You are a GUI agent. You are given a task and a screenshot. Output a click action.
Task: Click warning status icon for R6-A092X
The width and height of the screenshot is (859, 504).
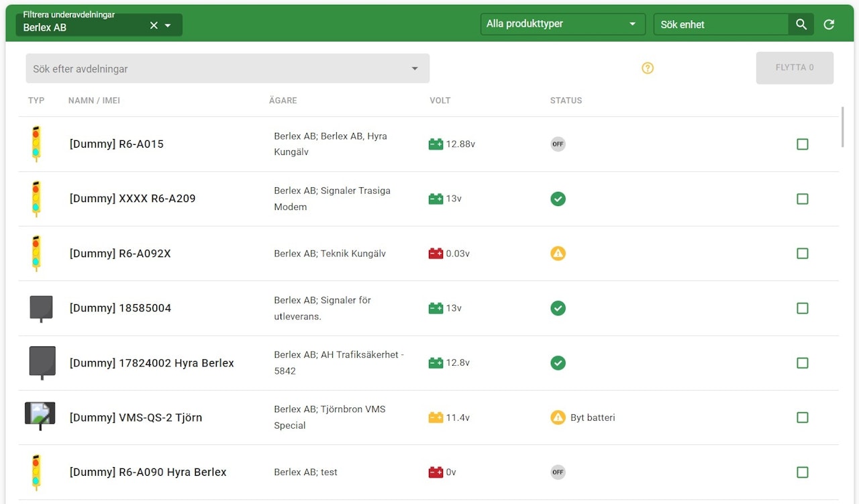558,254
